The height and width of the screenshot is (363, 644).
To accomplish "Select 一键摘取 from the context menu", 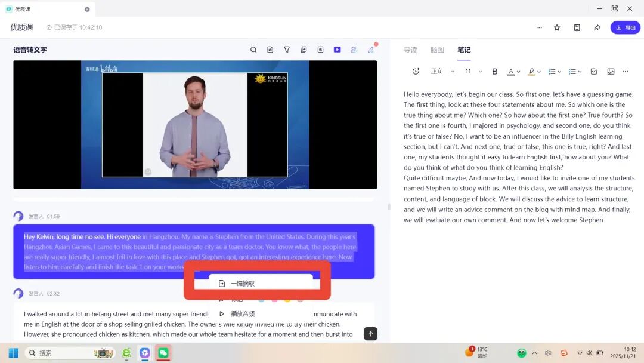I will coord(243,284).
